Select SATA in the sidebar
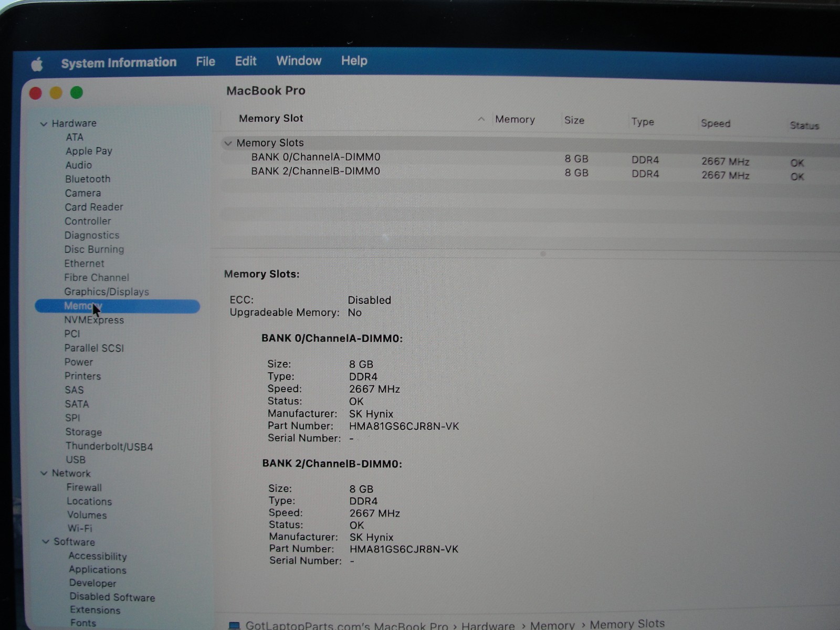The width and height of the screenshot is (840, 630). click(x=77, y=404)
